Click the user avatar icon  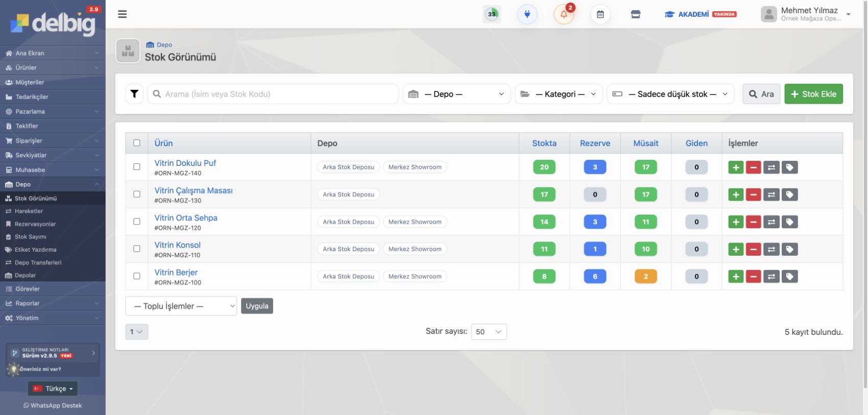769,14
